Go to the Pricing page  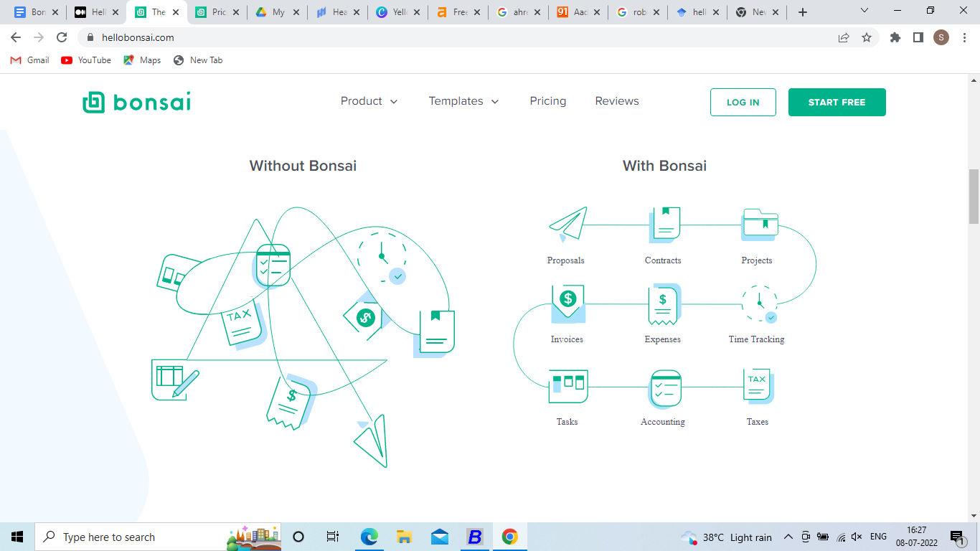(548, 101)
